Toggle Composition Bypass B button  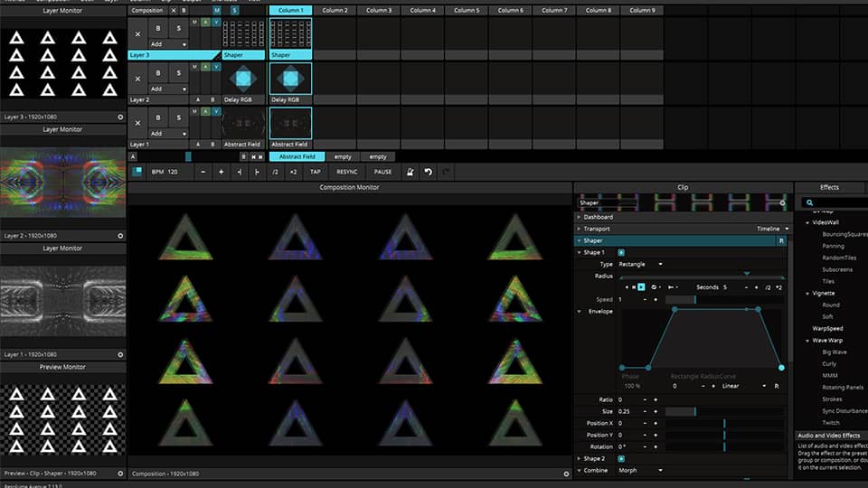(x=184, y=10)
